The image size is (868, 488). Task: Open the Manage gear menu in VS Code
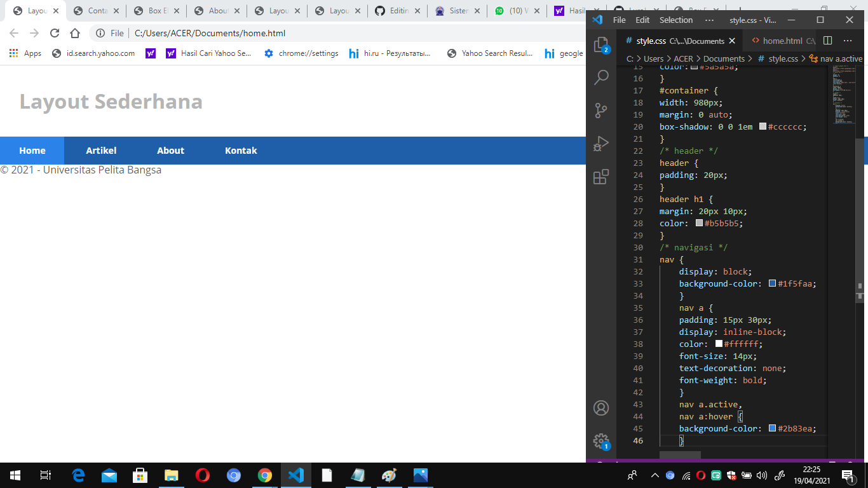(x=602, y=441)
